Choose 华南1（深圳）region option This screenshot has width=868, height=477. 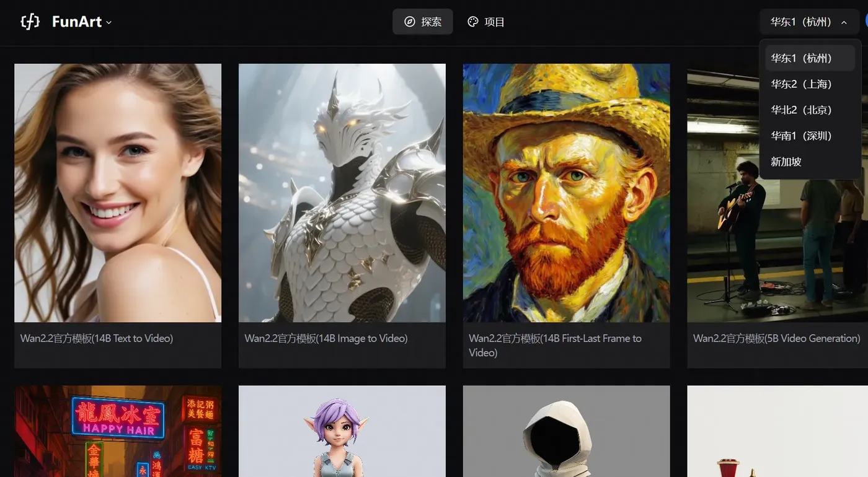click(810, 136)
